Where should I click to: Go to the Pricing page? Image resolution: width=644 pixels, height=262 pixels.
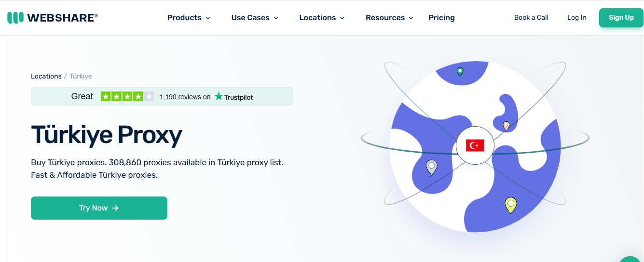pos(441,18)
